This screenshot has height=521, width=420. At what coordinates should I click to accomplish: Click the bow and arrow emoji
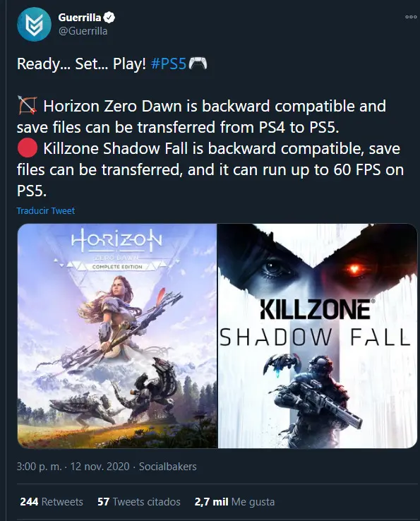click(x=28, y=105)
